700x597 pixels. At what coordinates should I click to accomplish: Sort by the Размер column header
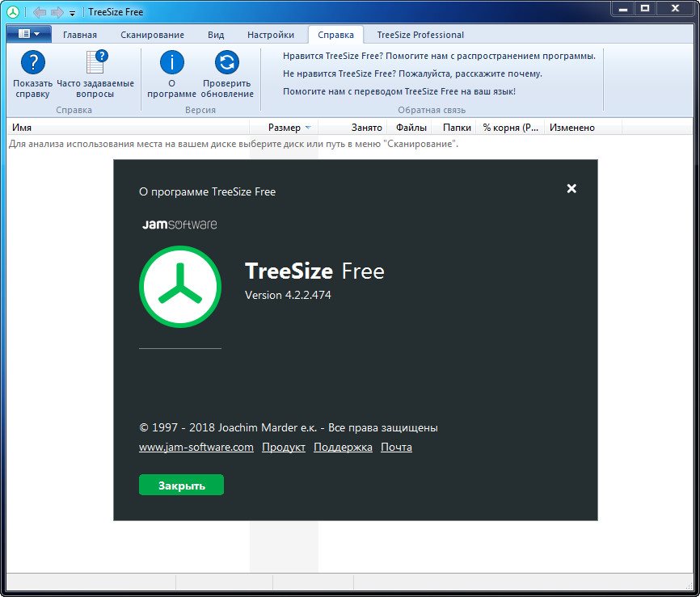click(284, 128)
